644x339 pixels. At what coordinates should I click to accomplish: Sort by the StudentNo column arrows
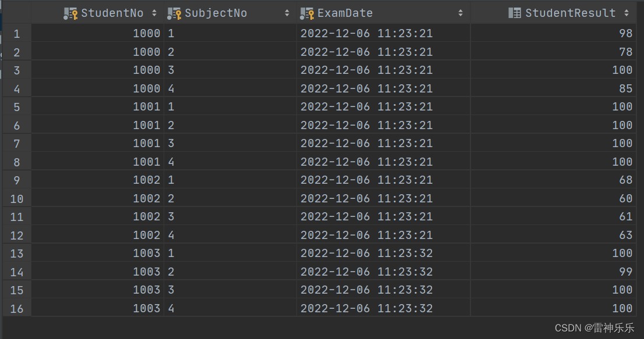[x=154, y=13]
